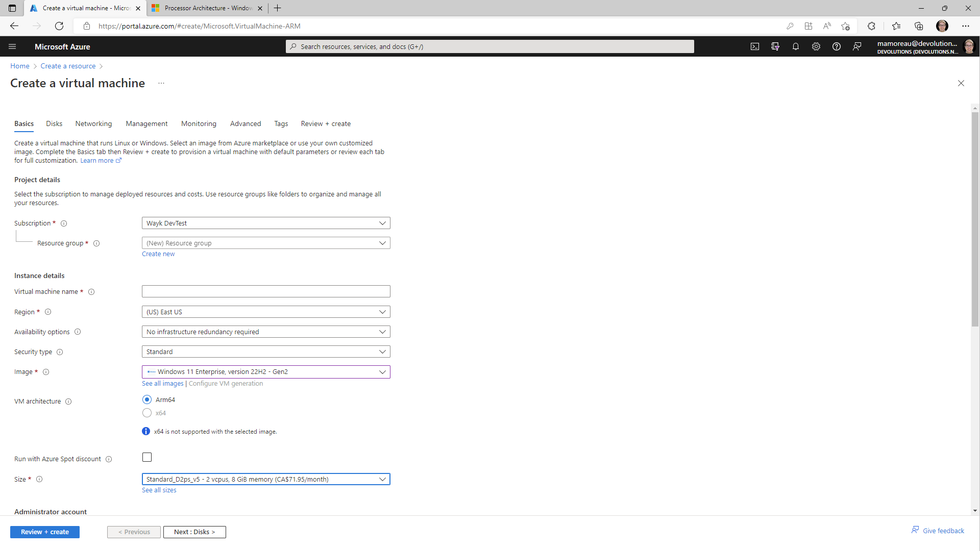Open Cloud Shell from the top bar
Screen dimensions: 980x551
point(755,46)
